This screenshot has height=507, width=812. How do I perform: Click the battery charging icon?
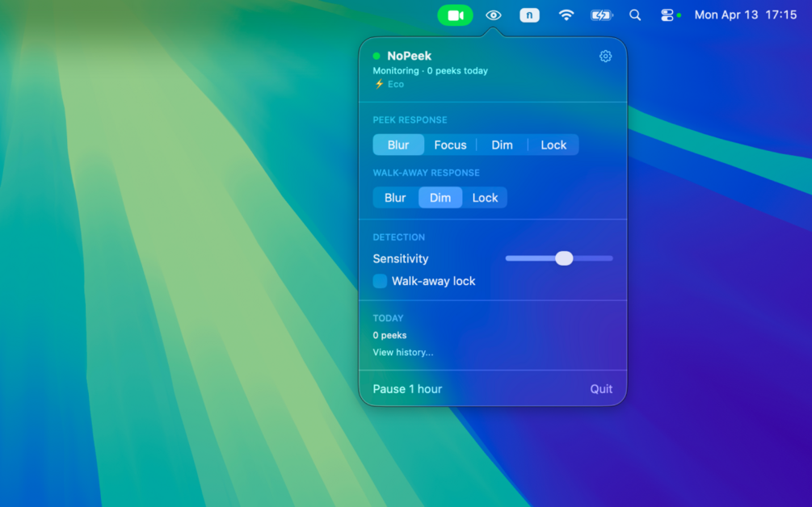(601, 15)
